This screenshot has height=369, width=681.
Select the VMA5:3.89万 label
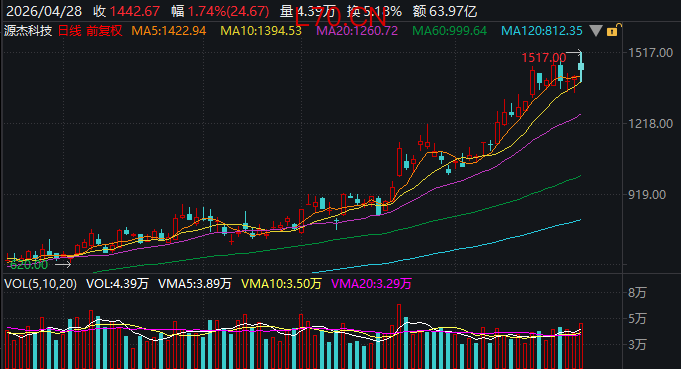[x=195, y=284]
